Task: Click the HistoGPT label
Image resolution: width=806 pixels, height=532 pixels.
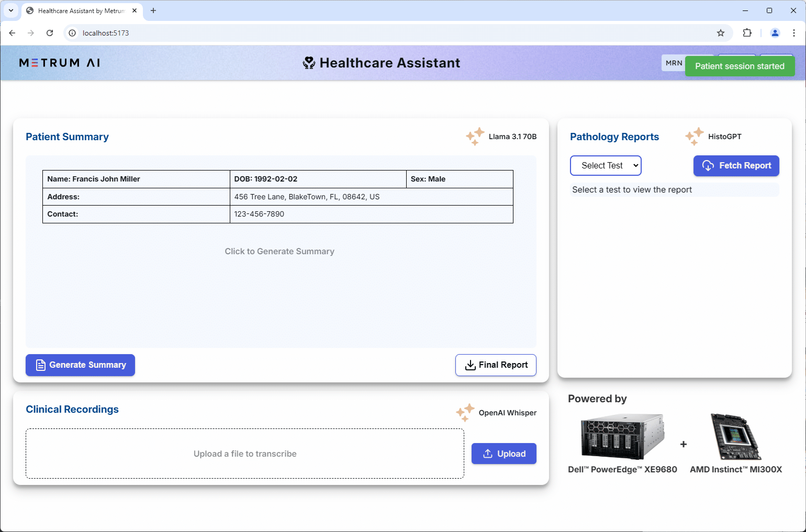Action: 725,137
